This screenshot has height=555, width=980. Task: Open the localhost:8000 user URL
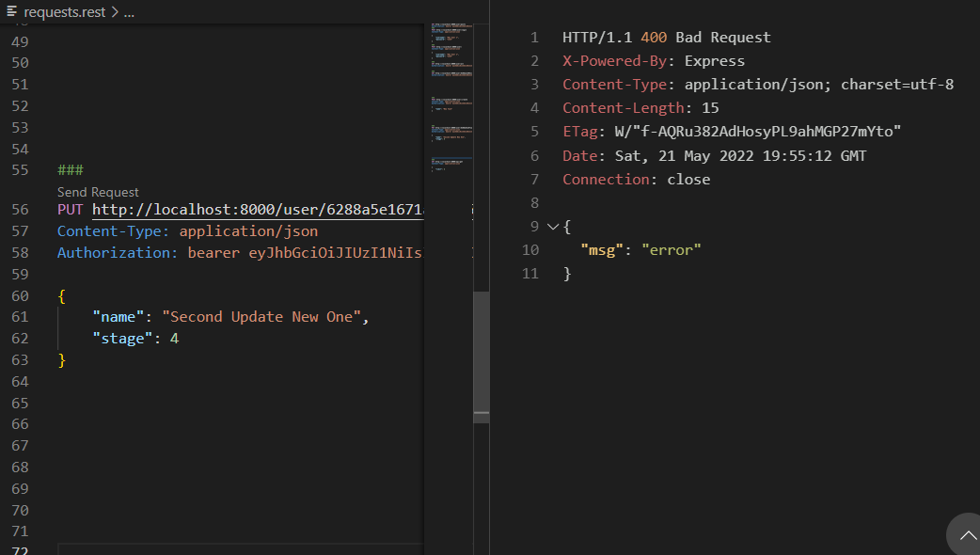click(x=258, y=210)
